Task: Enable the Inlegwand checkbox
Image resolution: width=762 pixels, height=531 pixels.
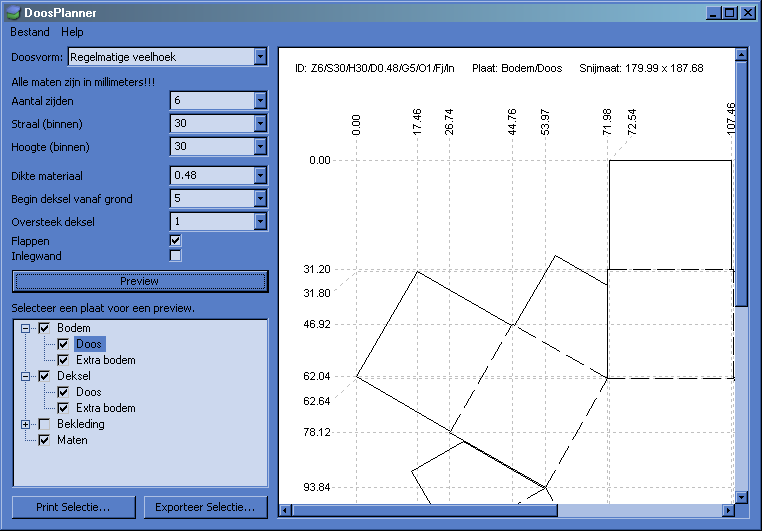Action: click(175, 256)
